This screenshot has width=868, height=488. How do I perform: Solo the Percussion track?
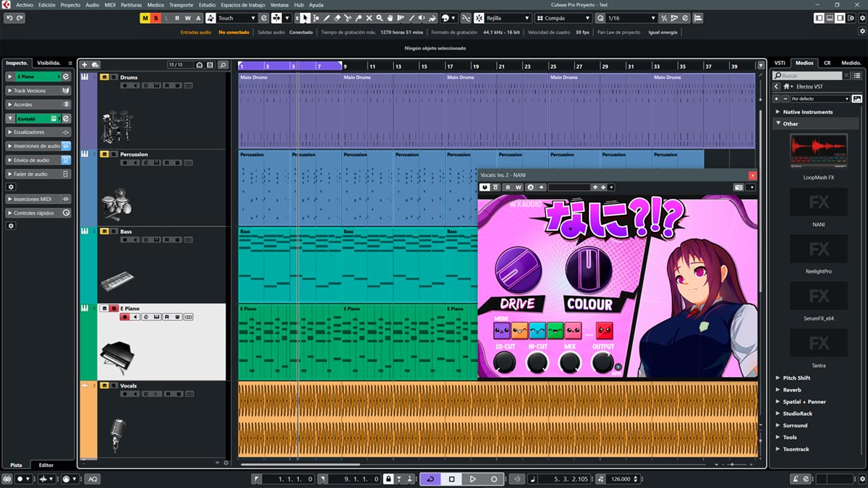tap(114, 154)
